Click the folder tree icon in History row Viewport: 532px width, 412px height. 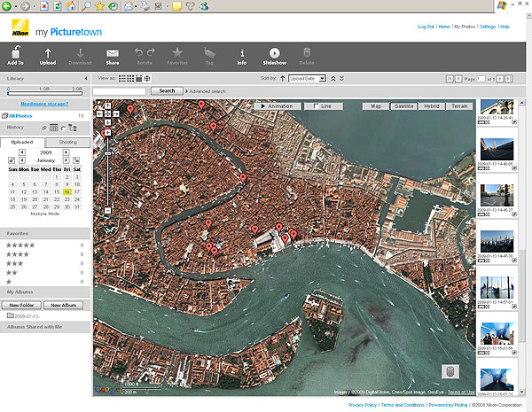[73, 128]
